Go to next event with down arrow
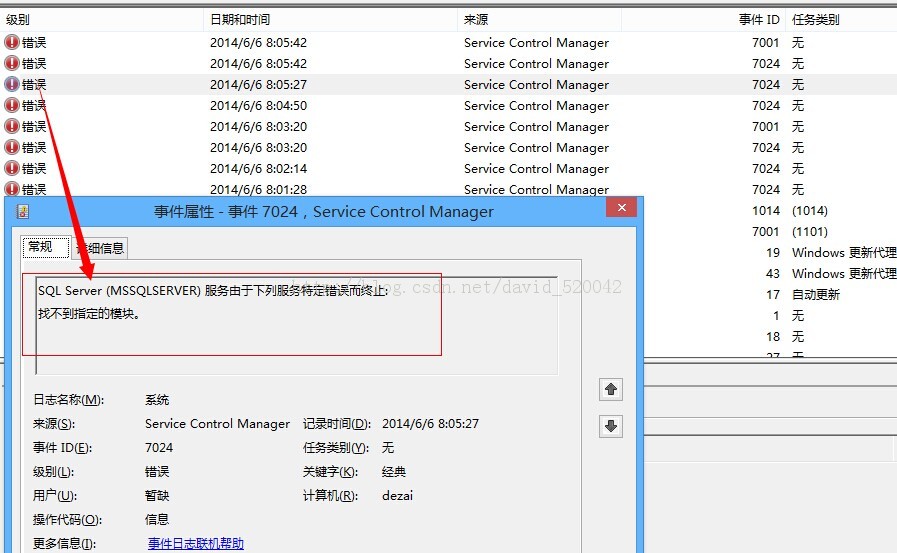The image size is (897, 553). 611,426
